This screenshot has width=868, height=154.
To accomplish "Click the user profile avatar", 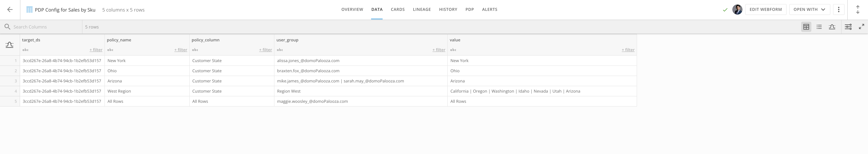I will 737,9.
